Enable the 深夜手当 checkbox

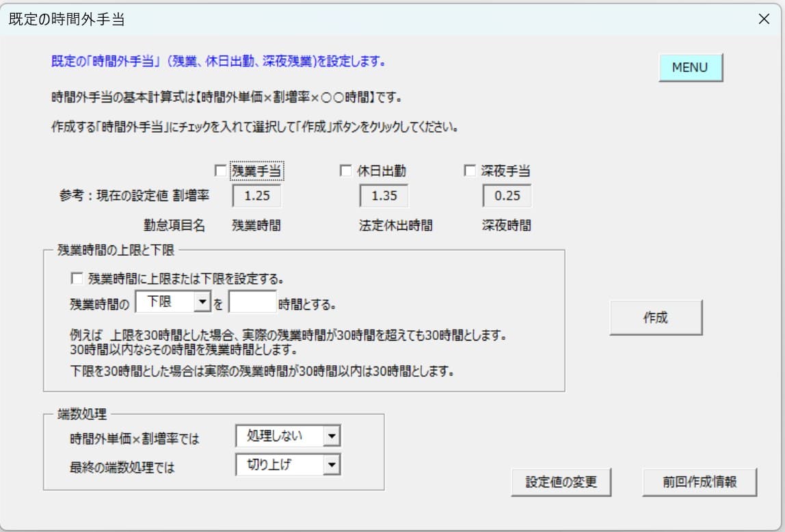pyautogui.click(x=469, y=170)
